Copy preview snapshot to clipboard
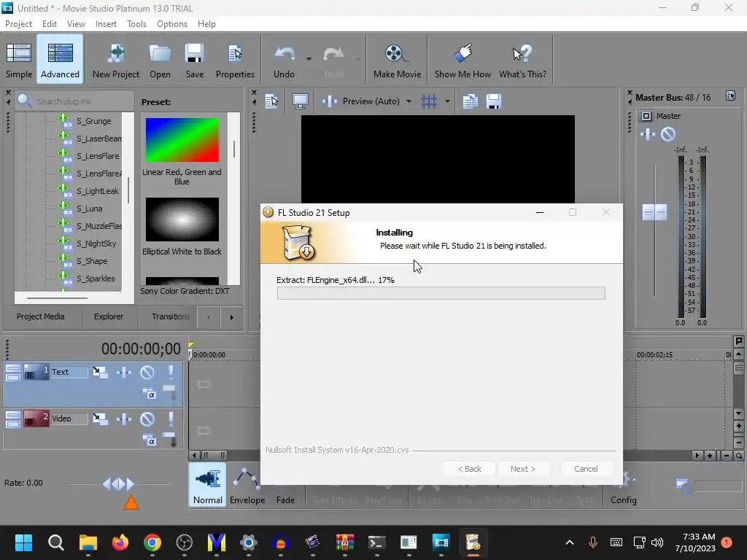The width and height of the screenshot is (747, 560). tap(471, 101)
